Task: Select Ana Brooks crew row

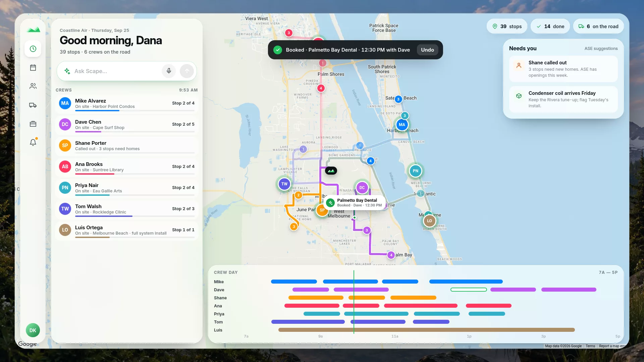Action: (127, 167)
